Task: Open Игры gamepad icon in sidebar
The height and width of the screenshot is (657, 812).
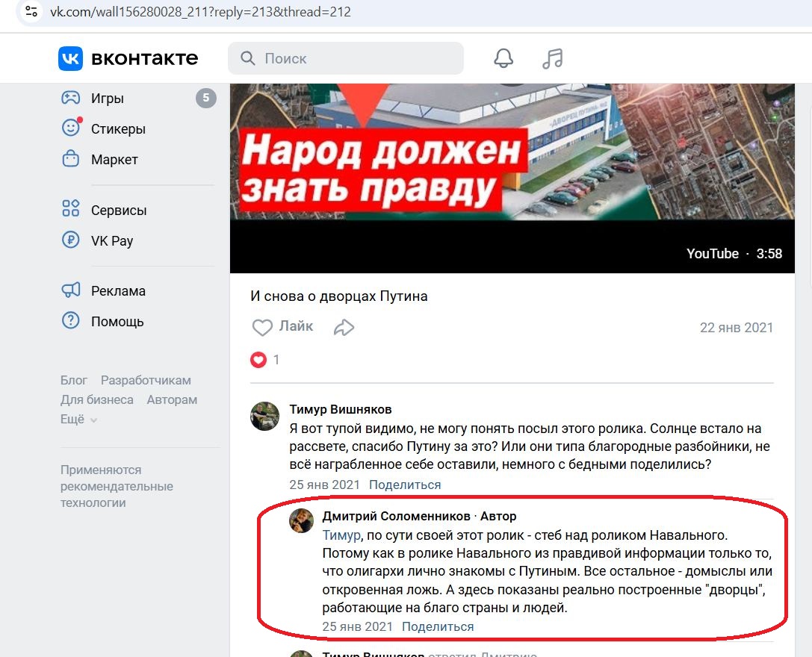Action: click(71, 97)
